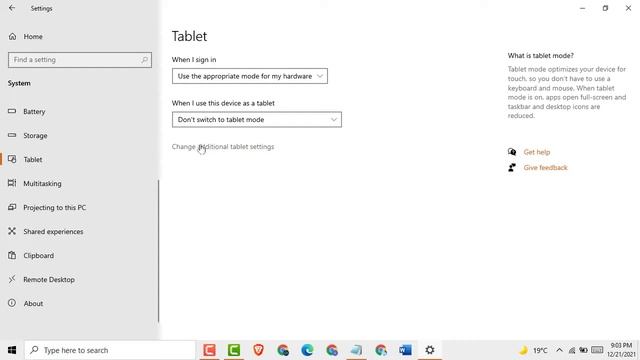Open the Windows Start menu
The image size is (640, 360).
(x=12, y=350)
